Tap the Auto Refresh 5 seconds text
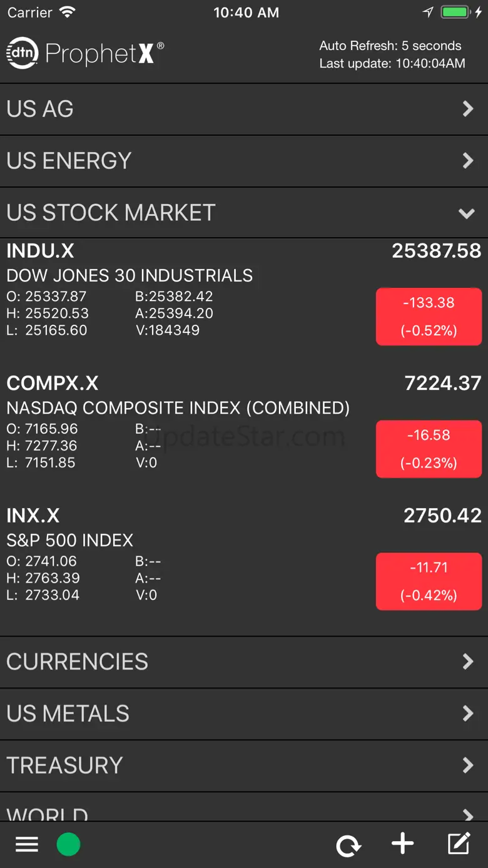 (390, 46)
